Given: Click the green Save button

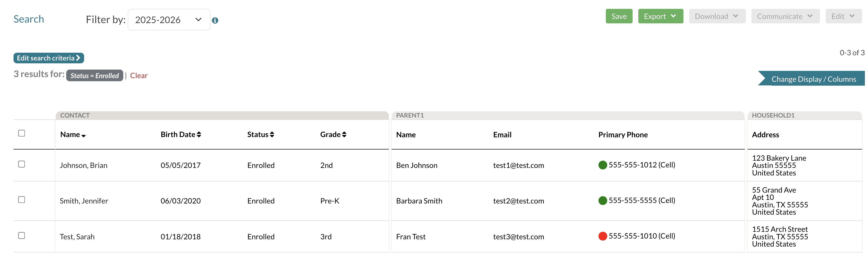Looking at the screenshot, I should [619, 16].
